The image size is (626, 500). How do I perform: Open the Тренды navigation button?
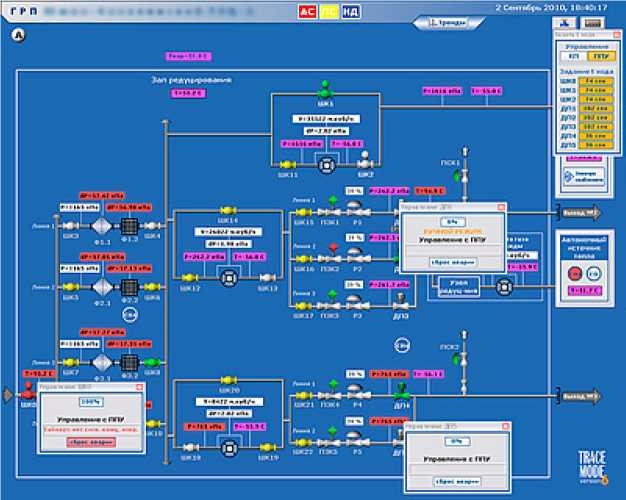pyautogui.click(x=448, y=23)
